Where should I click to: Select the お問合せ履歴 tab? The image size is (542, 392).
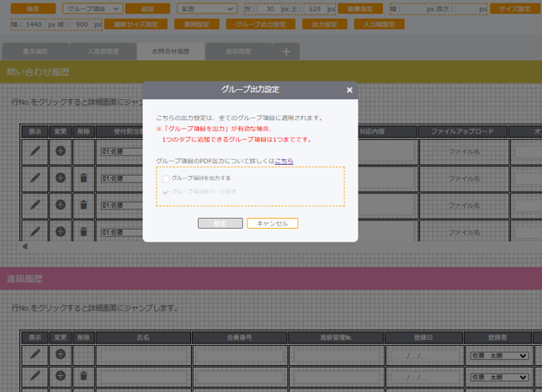pos(171,51)
